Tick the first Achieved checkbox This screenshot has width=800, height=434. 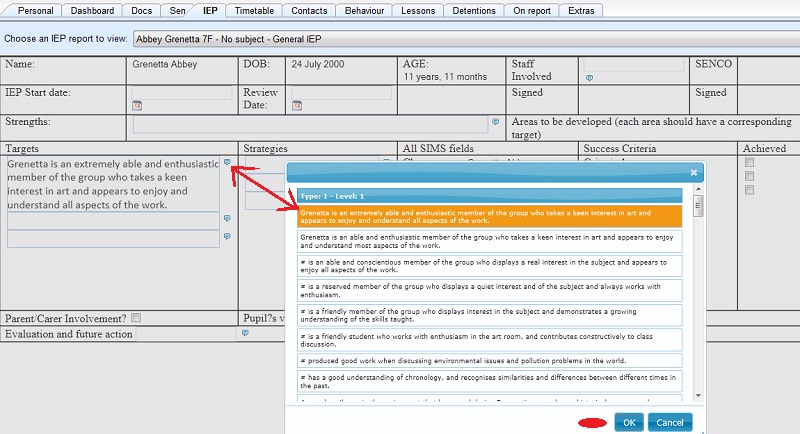click(x=748, y=162)
